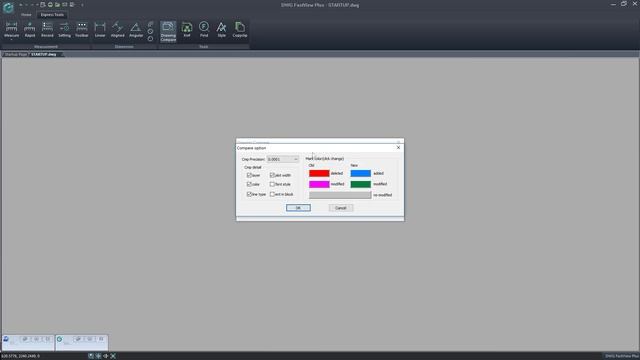Image resolution: width=640 pixels, height=360 pixels.
Task: Expand the Measure button's dropdown arrow
Action: coord(11,40)
